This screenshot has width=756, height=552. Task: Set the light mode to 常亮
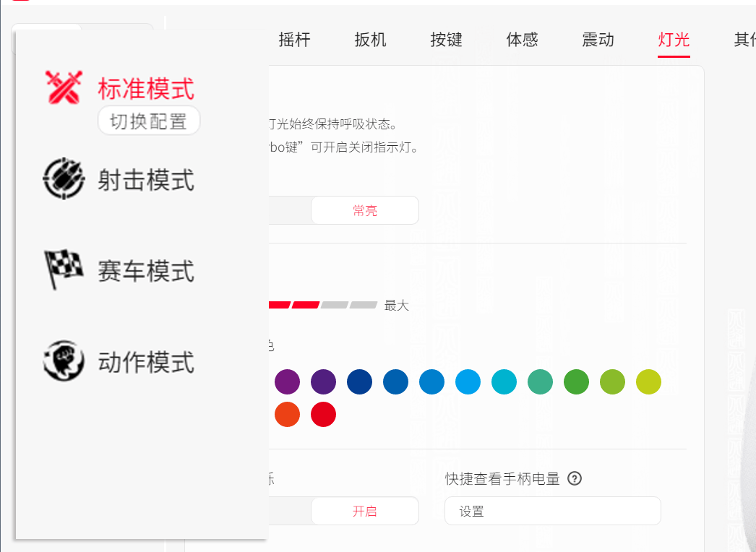coord(364,210)
